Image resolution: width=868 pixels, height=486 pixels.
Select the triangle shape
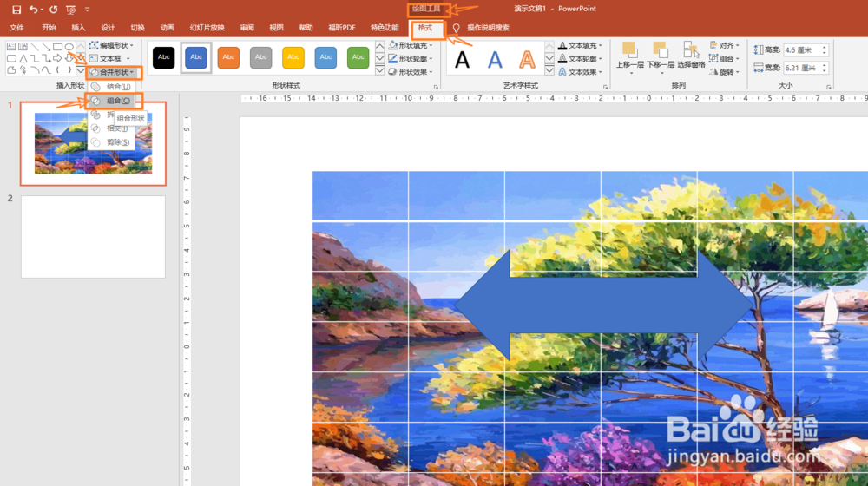point(23,58)
